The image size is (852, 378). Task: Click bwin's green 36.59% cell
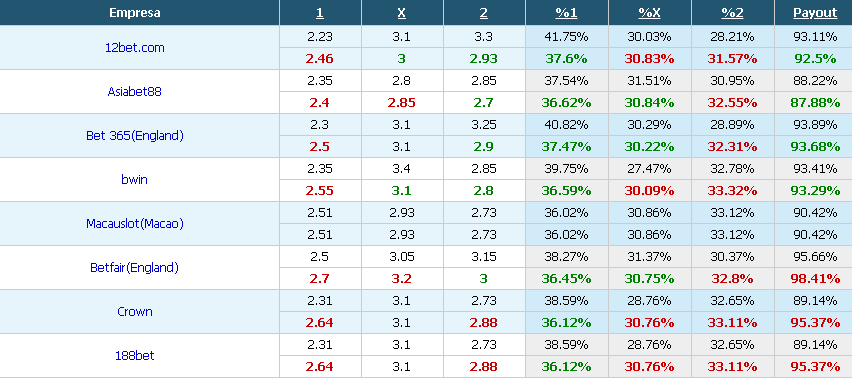(x=566, y=191)
